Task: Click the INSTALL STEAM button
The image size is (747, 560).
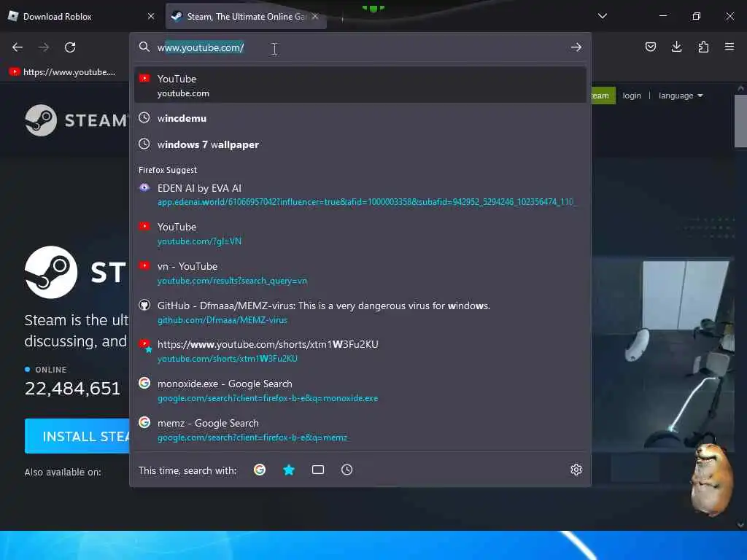Action: pyautogui.click(x=77, y=436)
